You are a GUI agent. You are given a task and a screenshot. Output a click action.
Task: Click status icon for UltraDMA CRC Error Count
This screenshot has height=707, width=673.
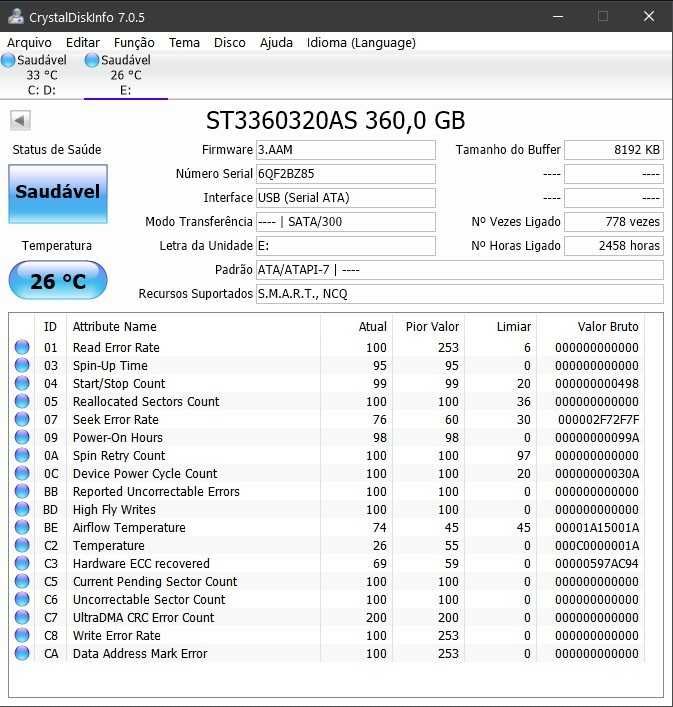(x=22, y=617)
